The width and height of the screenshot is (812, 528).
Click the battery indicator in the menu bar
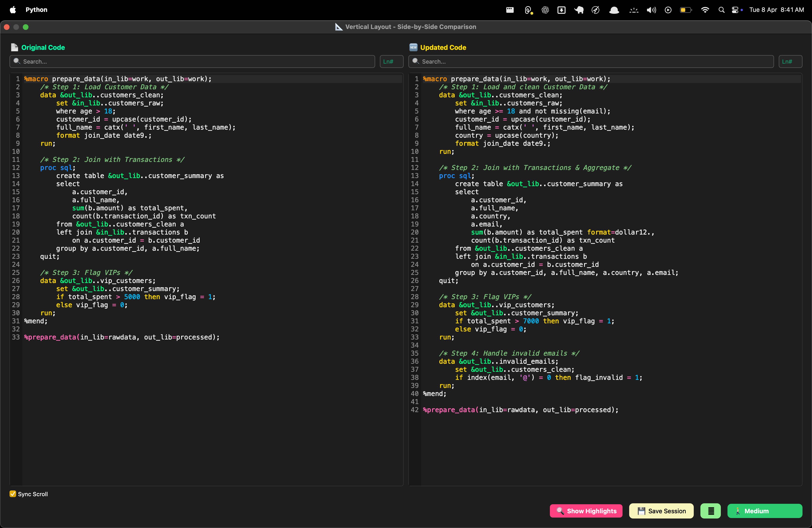click(x=686, y=9)
